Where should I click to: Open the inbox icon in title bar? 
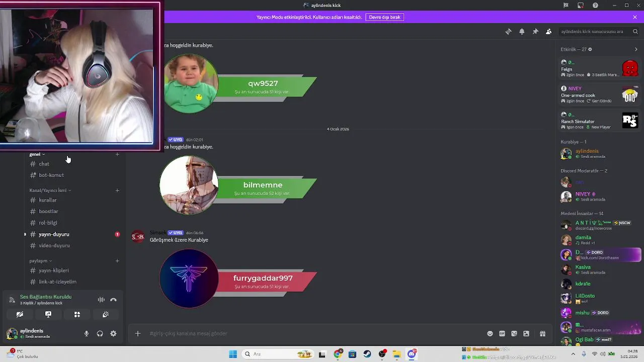(580, 6)
